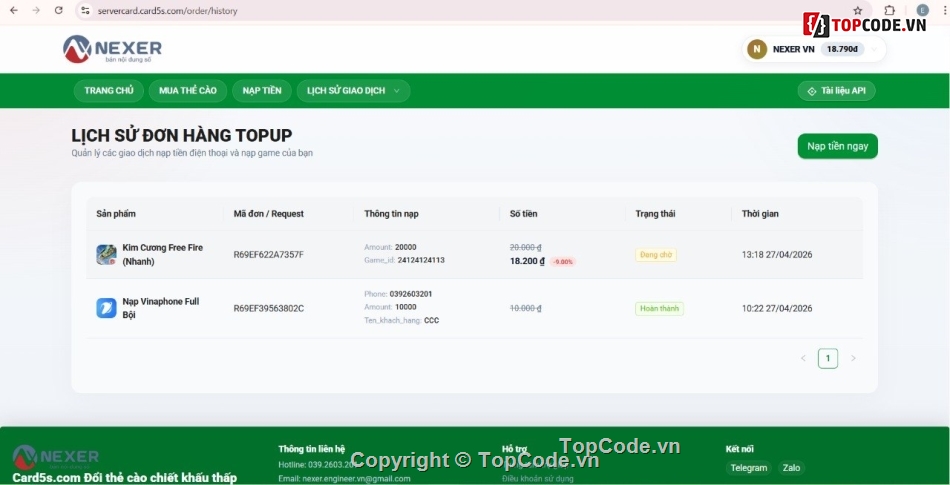Go to previous page arrow in pagination
This screenshot has height=485, width=950.
point(803,358)
